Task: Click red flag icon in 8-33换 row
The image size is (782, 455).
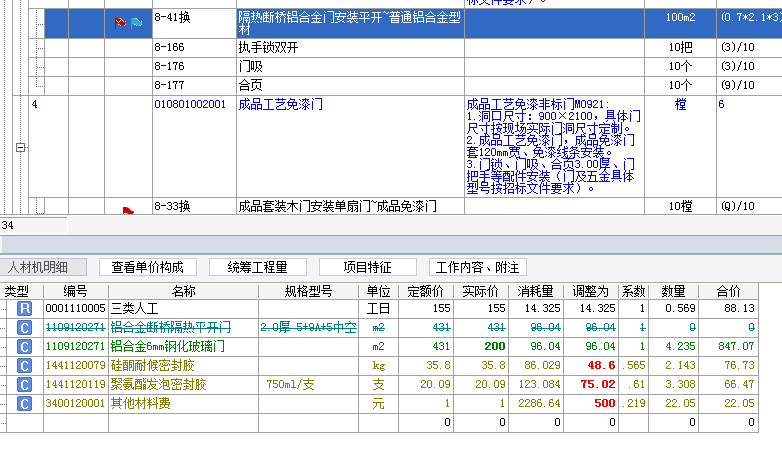Action: (x=128, y=211)
